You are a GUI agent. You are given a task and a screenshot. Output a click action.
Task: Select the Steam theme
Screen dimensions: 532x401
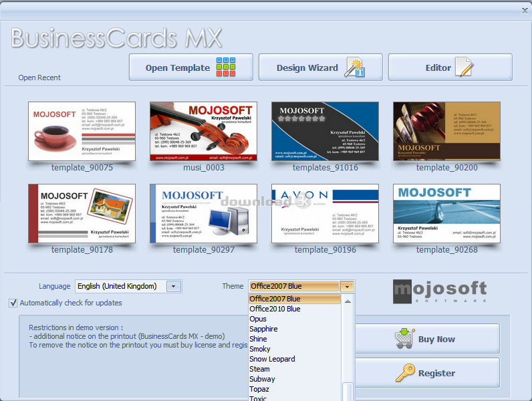click(295, 369)
